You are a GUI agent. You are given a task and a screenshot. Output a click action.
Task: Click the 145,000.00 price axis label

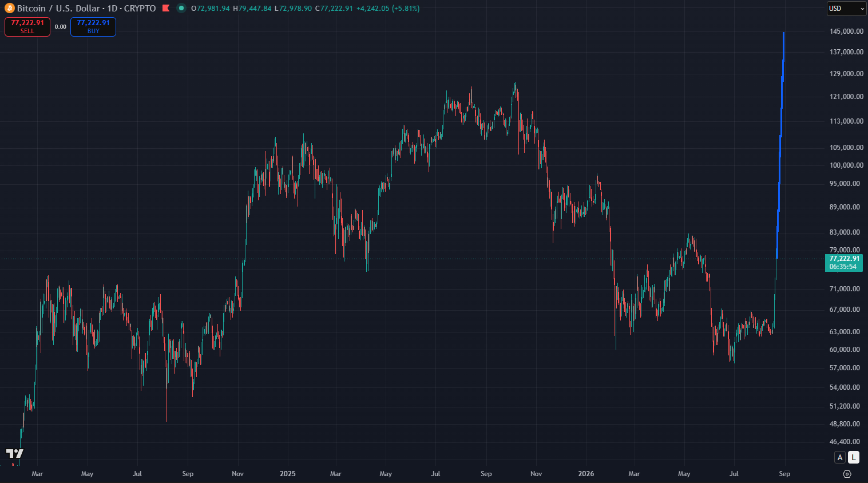(x=846, y=31)
